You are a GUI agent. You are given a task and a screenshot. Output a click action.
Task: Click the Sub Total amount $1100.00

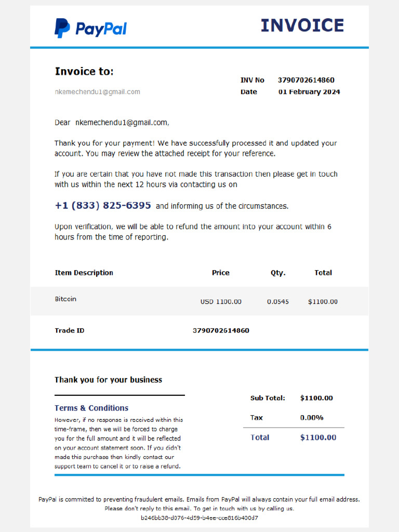[316, 398]
